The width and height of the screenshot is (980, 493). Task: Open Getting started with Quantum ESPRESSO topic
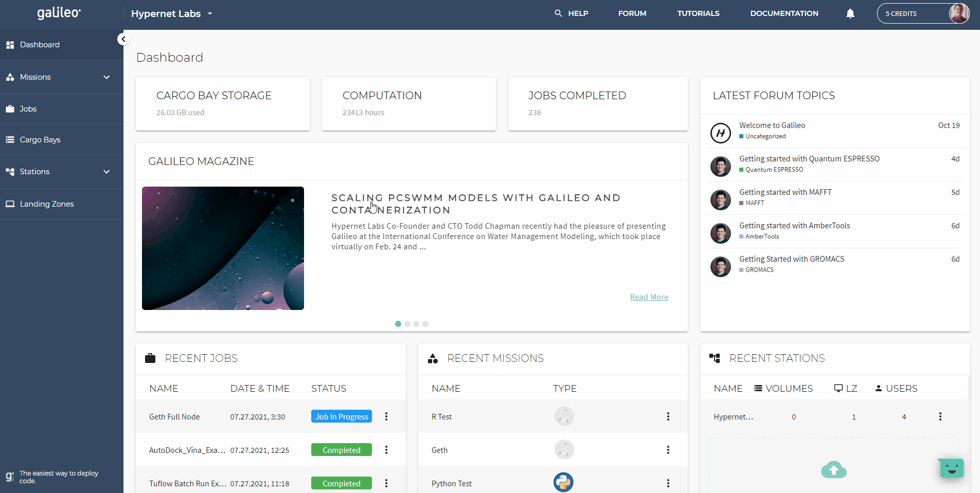pos(809,159)
